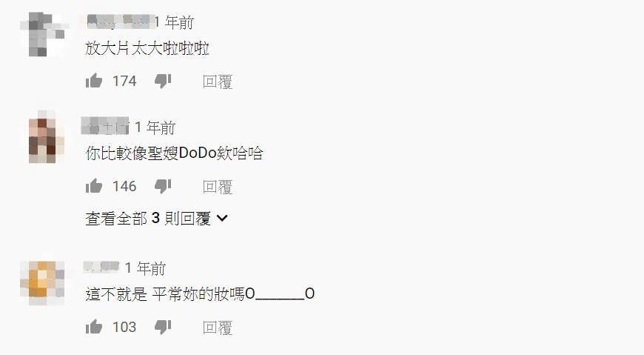
Task: Open the second commenter's blurred username
Action: (105, 127)
